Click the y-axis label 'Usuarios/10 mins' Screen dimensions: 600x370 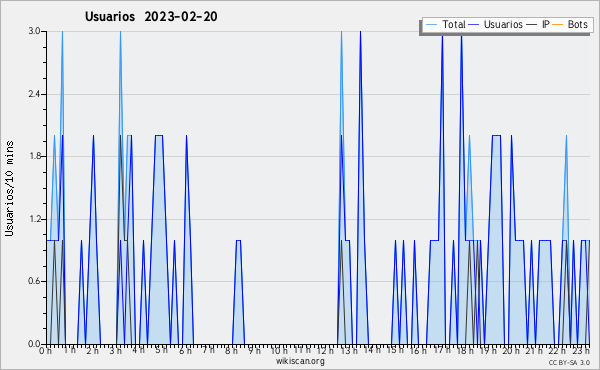click(x=9, y=188)
